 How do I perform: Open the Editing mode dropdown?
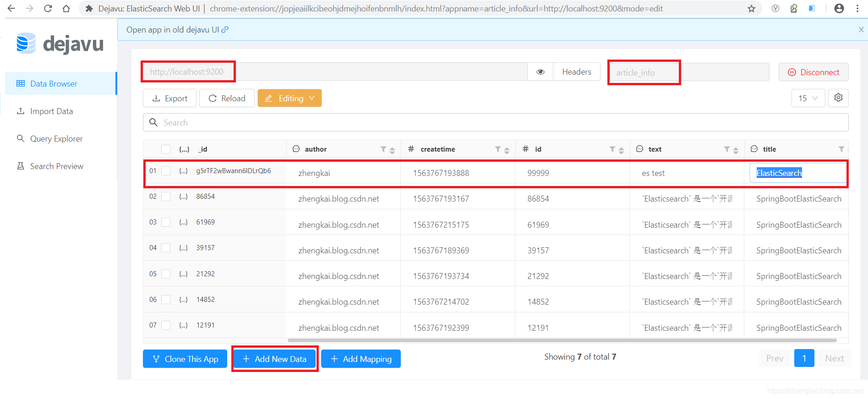coord(289,98)
